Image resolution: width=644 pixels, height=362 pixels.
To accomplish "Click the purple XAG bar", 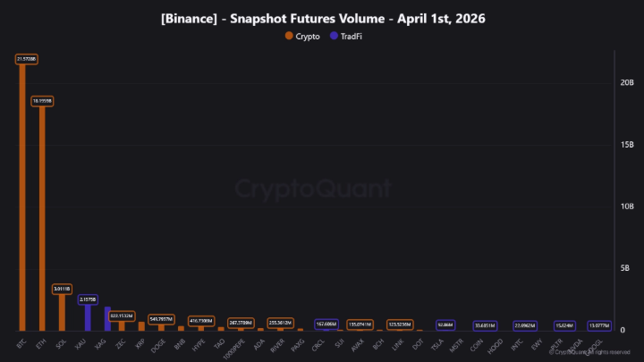I will 107,319.
